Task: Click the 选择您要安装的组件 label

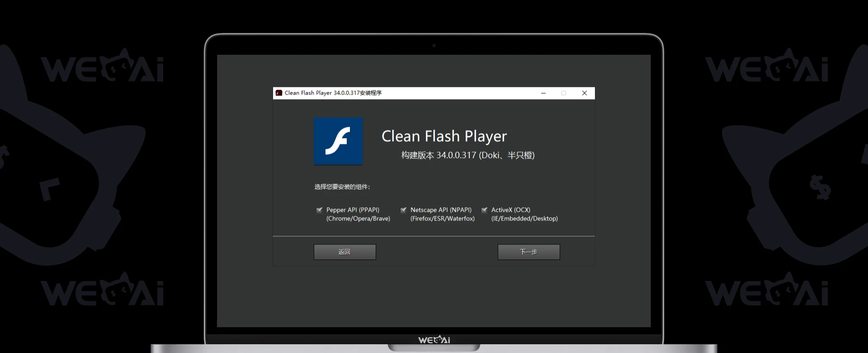Action: [x=342, y=187]
